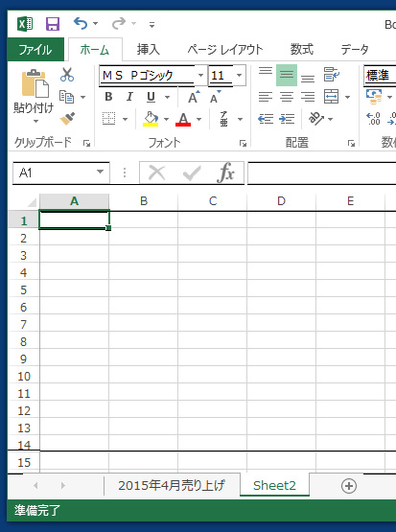The height and width of the screenshot is (532, 396).
Task: Switch to the データ ribbon tab
Action: point(355,50)
